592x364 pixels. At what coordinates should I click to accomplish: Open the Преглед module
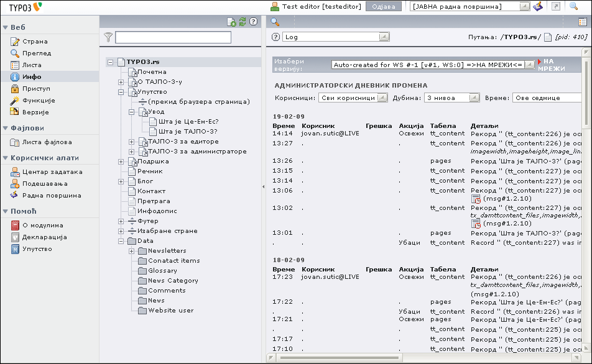click(37, 53)
